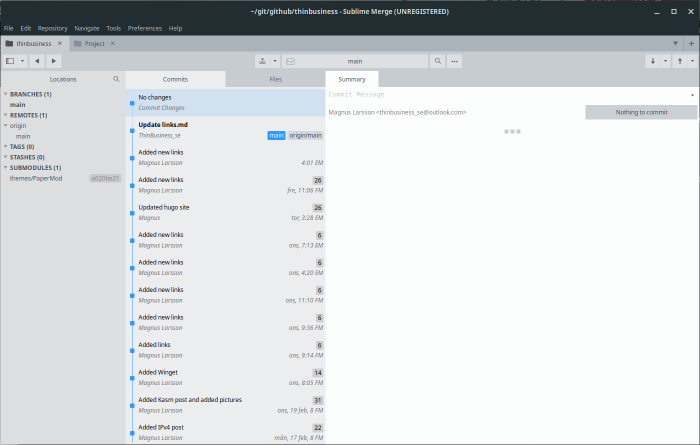
Task: Select Added Kasm post and added pictures commit
Action: click(225, 405)
